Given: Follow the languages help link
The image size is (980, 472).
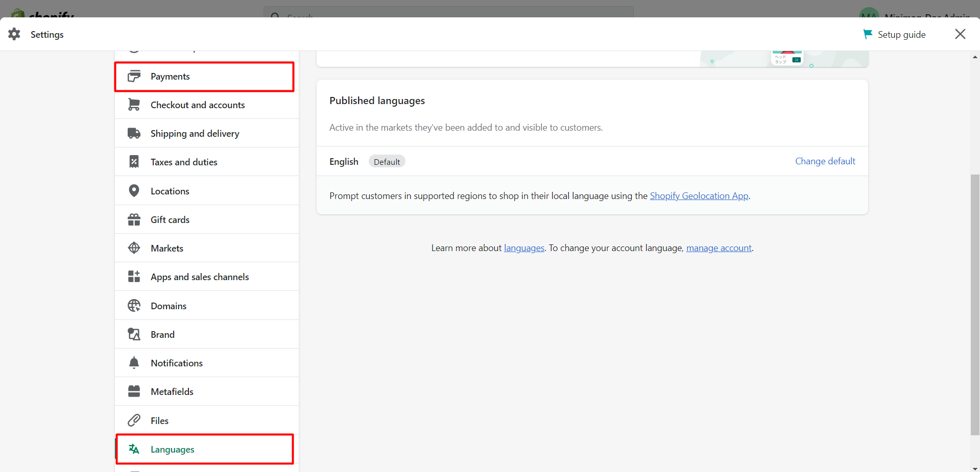Looking at the screenshot, I should [x=524, y=248].
